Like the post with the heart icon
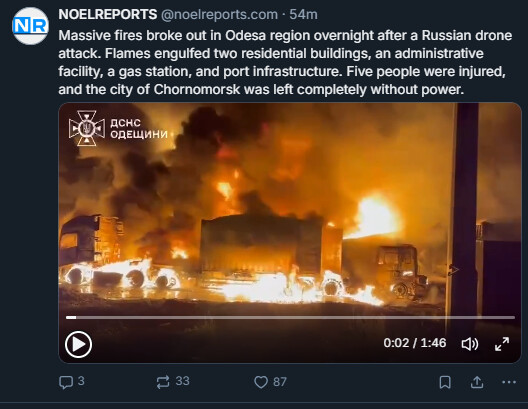Screen dimensions: 528x409 click(x=261, y=382)
